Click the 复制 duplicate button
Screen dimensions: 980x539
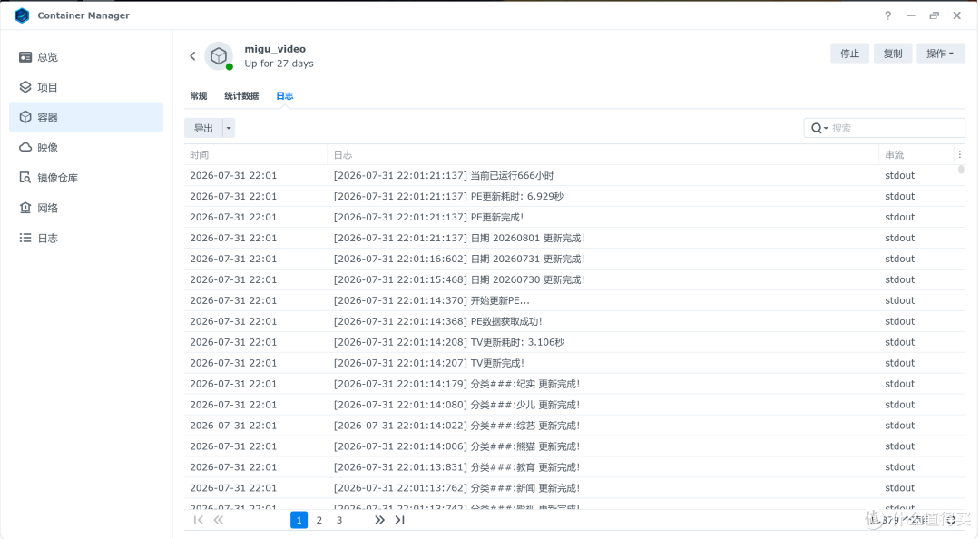[x=893, y=54]
